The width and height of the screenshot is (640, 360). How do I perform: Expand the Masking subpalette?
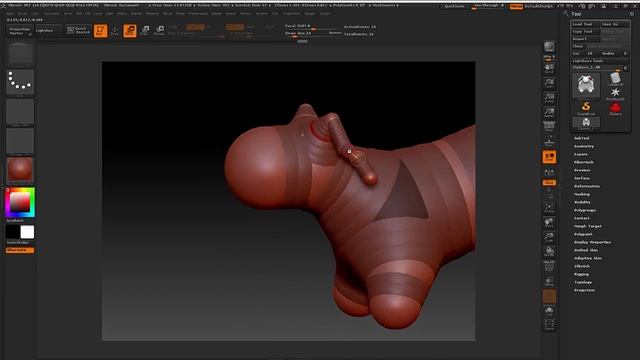tap(582, 194)
